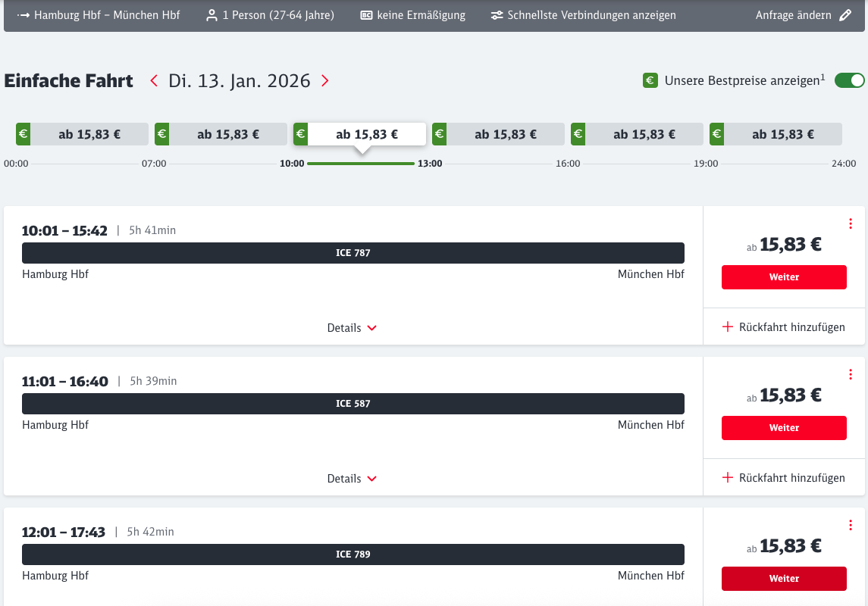Toggle off Unsere Bestpreise anzeigen switch
The width and height of the screenshot is (868, 606).
click(849, 80)
